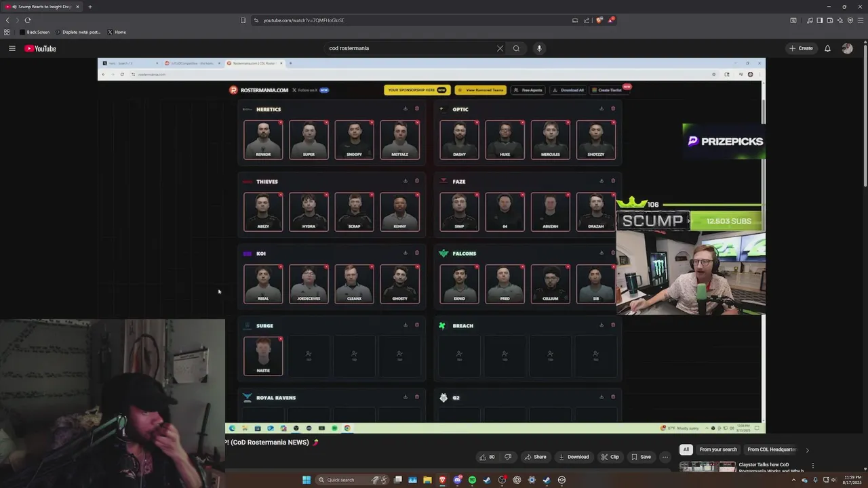This screenshot has width=868, height=488.
Task: Delete the Optic roster with trash icon
Action: point(613,108)
